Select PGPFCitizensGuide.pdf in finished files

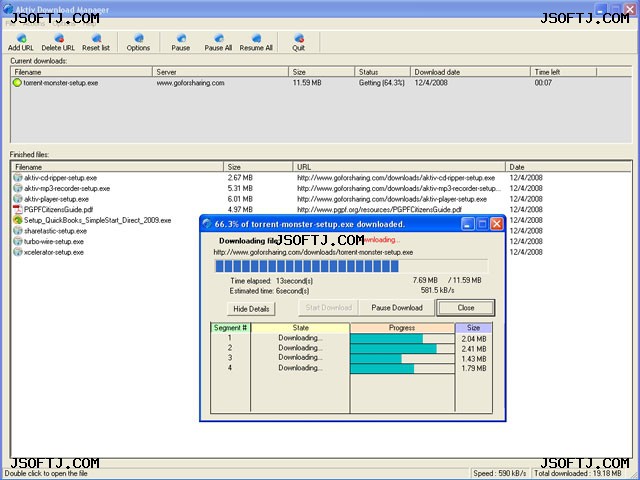pyautogui.click(x=58, y=210)
